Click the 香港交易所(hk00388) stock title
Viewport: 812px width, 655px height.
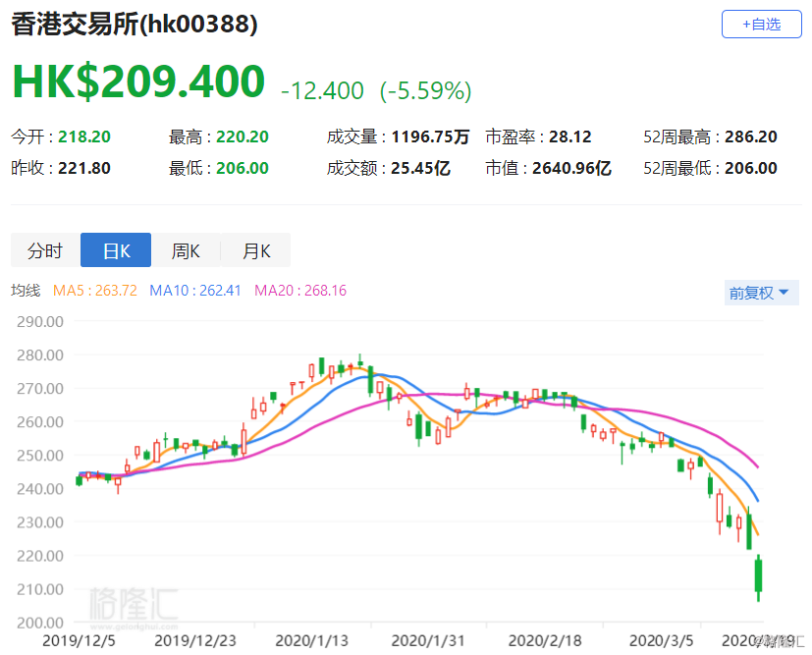pos(135,25)
